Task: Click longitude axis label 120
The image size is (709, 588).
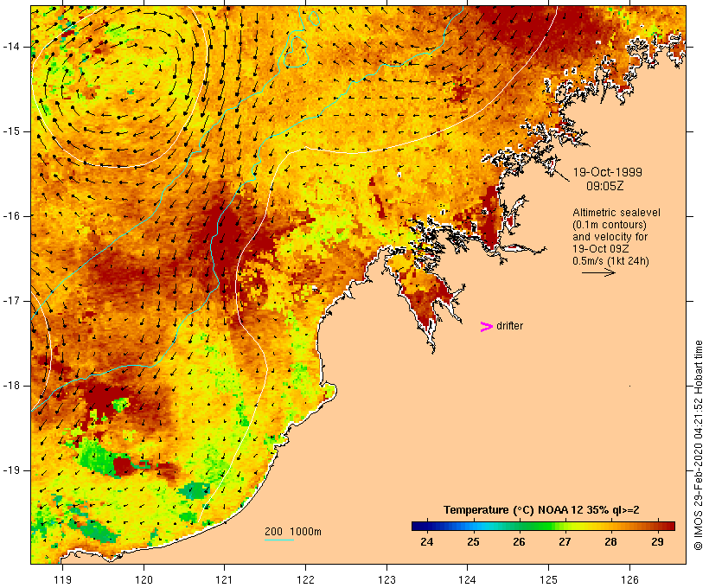Action: (x=144, y=579)
